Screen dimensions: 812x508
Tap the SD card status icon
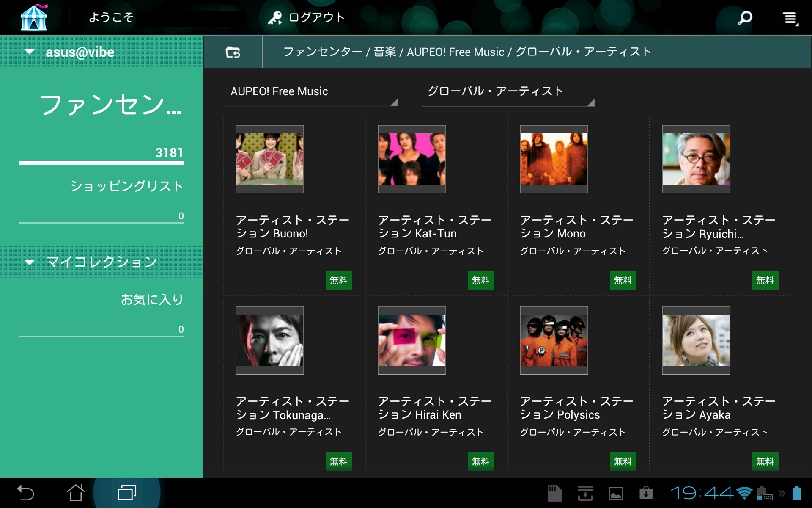tap(554, 493)
